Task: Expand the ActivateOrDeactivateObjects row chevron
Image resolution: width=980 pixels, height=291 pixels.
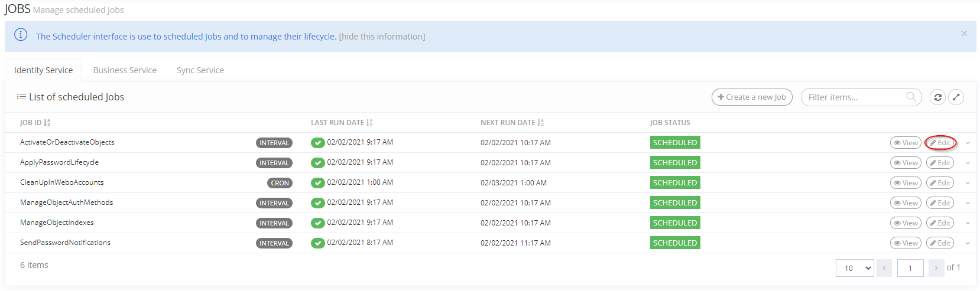Action: coord(968,143)
